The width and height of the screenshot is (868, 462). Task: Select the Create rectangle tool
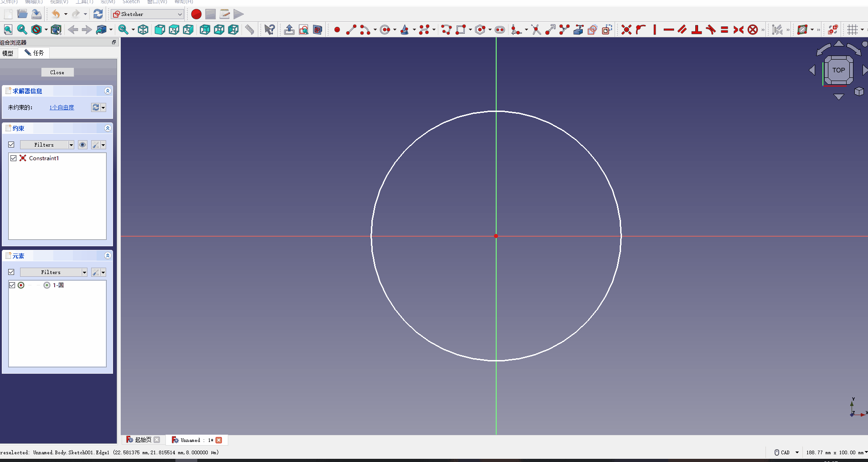(461, 30)
